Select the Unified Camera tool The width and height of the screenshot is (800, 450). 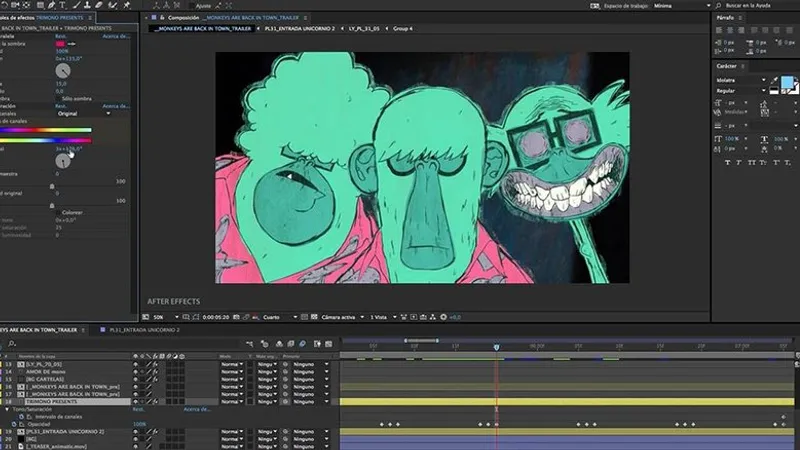(x=15, y=5)
